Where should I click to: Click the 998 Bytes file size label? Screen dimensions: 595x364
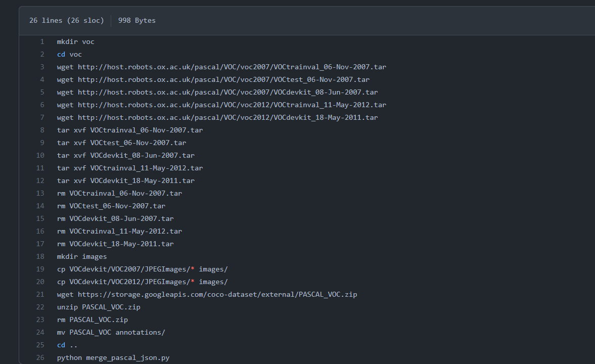pos(136,20)
